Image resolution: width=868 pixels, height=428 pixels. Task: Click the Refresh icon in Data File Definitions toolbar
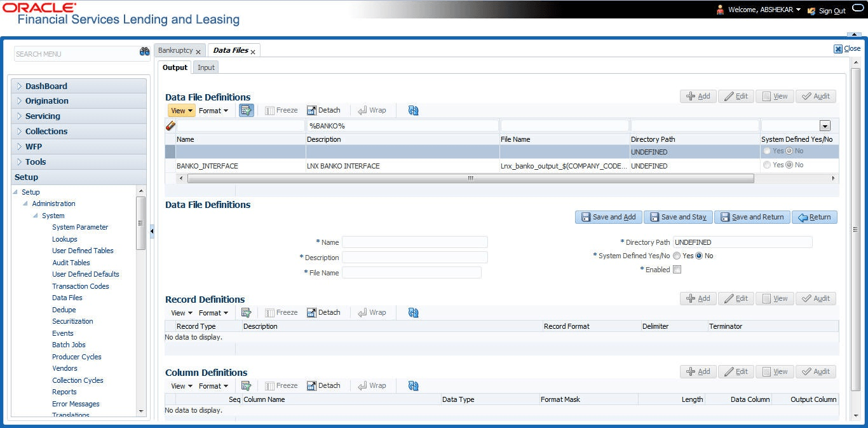pos(414,111)
